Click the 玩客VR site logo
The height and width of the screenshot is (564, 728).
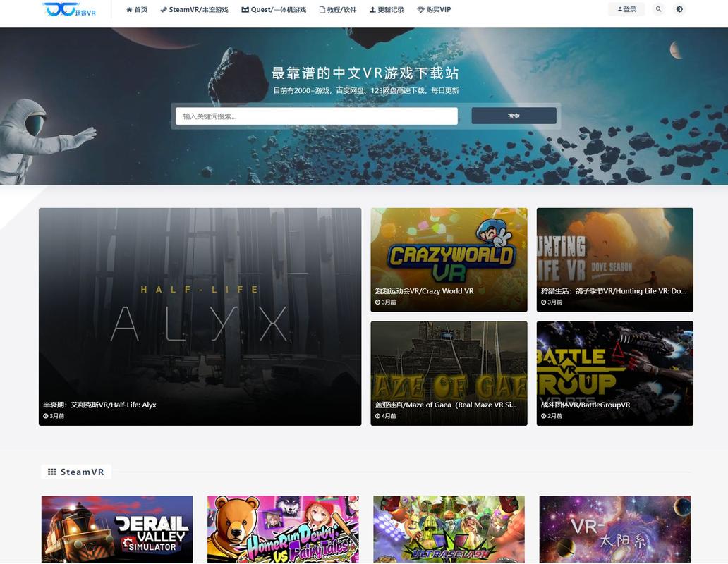click(x=68, y=9)
